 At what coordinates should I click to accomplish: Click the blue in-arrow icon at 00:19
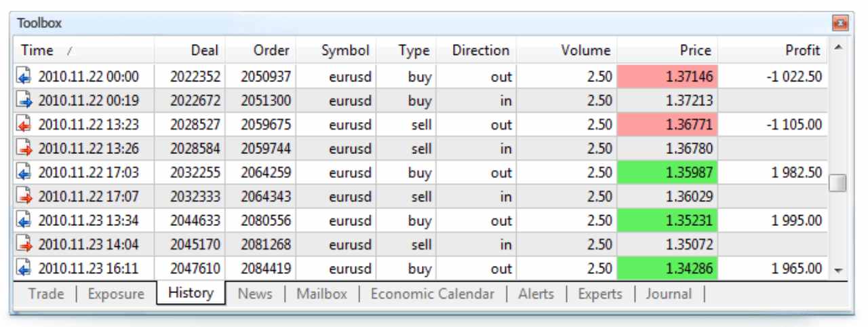[x=22, y=101]
